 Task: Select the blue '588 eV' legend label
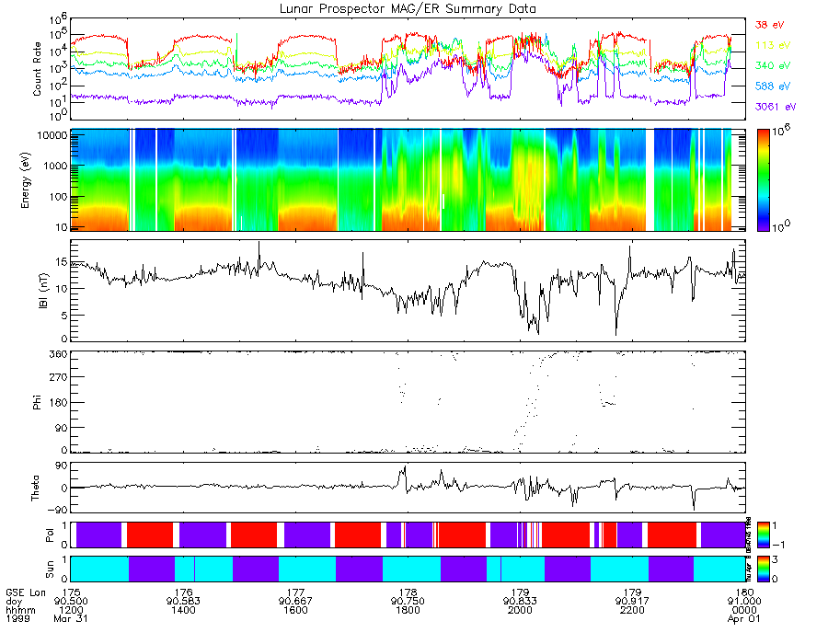(773, 86)
